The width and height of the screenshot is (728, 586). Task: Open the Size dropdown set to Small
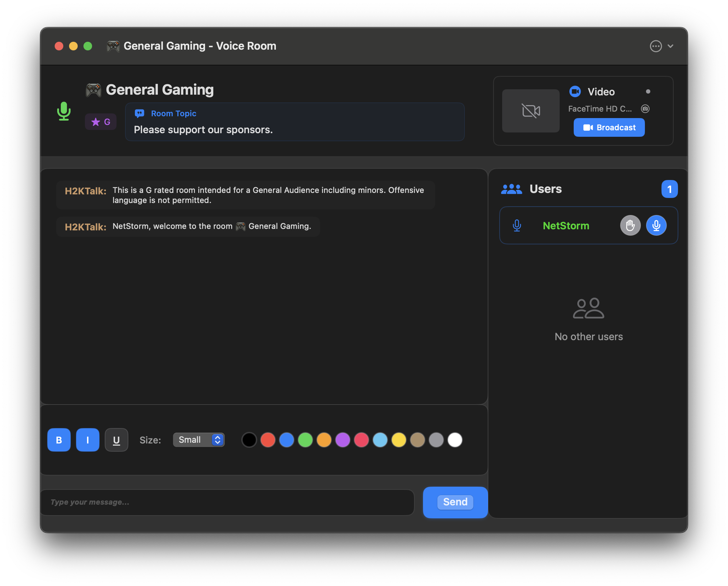199,440
